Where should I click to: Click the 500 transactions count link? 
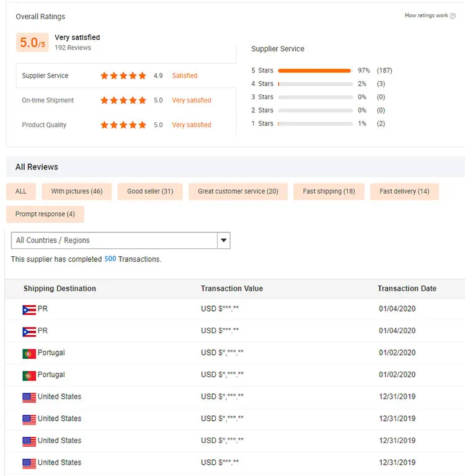pyautogui.click(x=110, y=259)
